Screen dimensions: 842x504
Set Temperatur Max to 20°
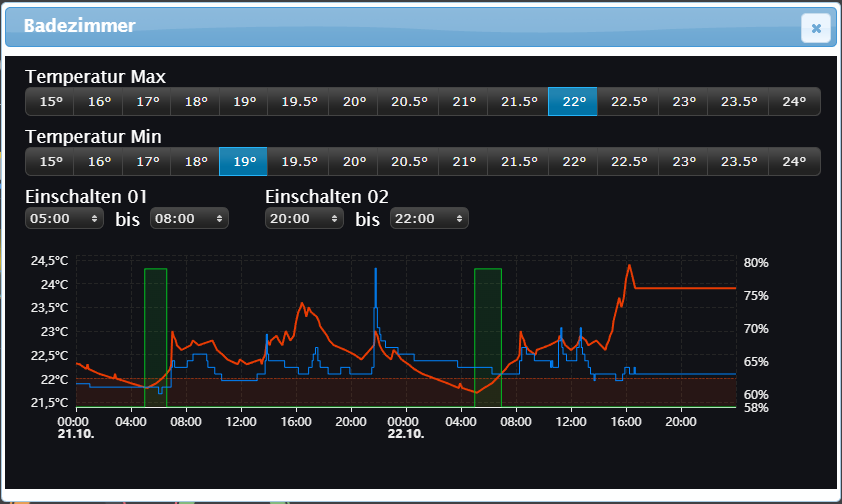point(353,101)
